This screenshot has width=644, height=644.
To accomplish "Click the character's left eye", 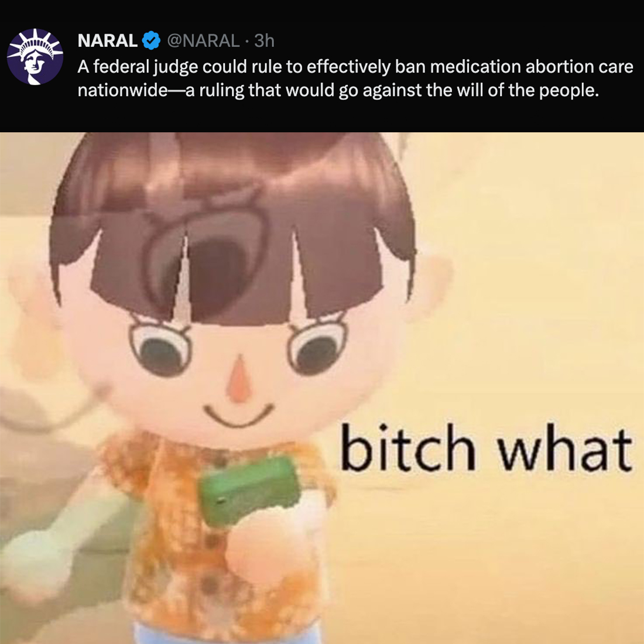I will (160, 348).
